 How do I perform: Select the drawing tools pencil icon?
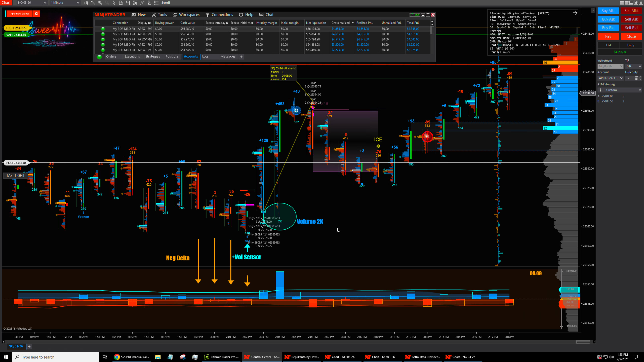coord(93,3)
